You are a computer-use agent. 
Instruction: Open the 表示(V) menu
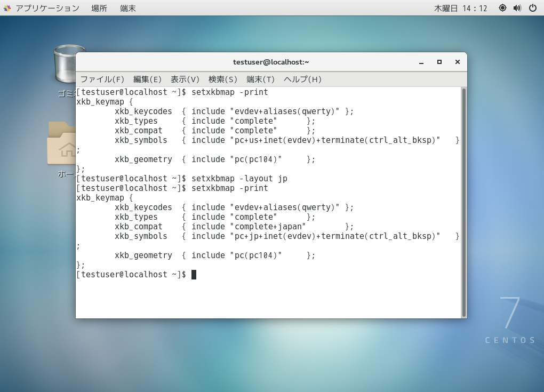click(185, 79)
